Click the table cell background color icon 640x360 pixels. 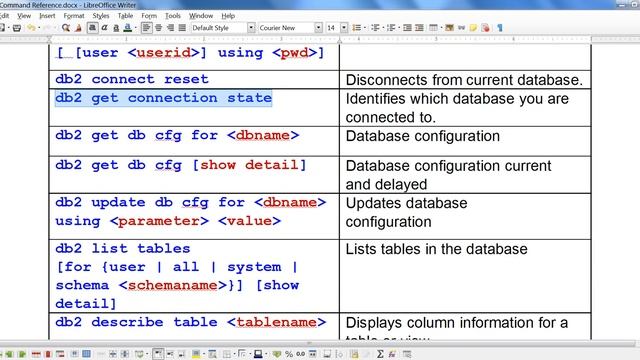point(196,354)
